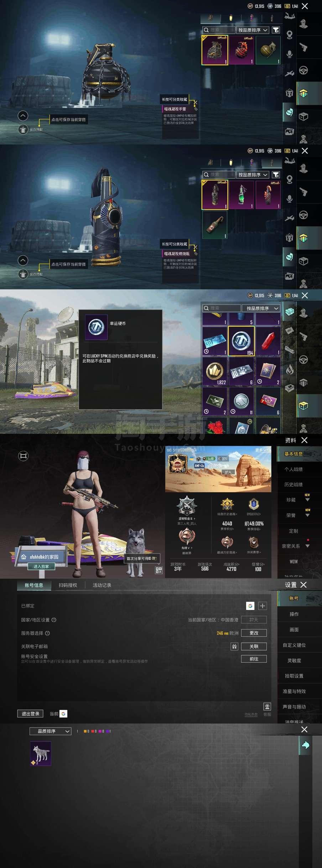Image resolution: width=322 pixels, height=868 pixels.
Task: Open the CYCLE印记 badge icon
Action: 254,505
